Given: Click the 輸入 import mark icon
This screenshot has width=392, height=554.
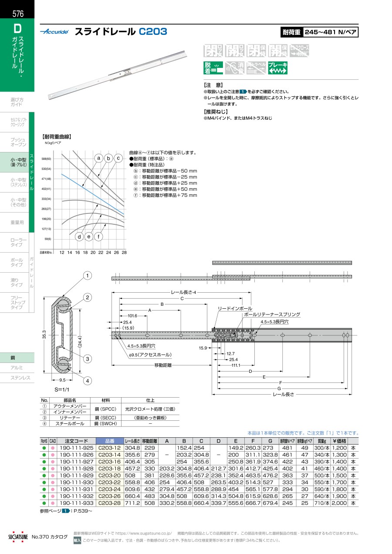Looking at the screenshot, I should 77,540.
